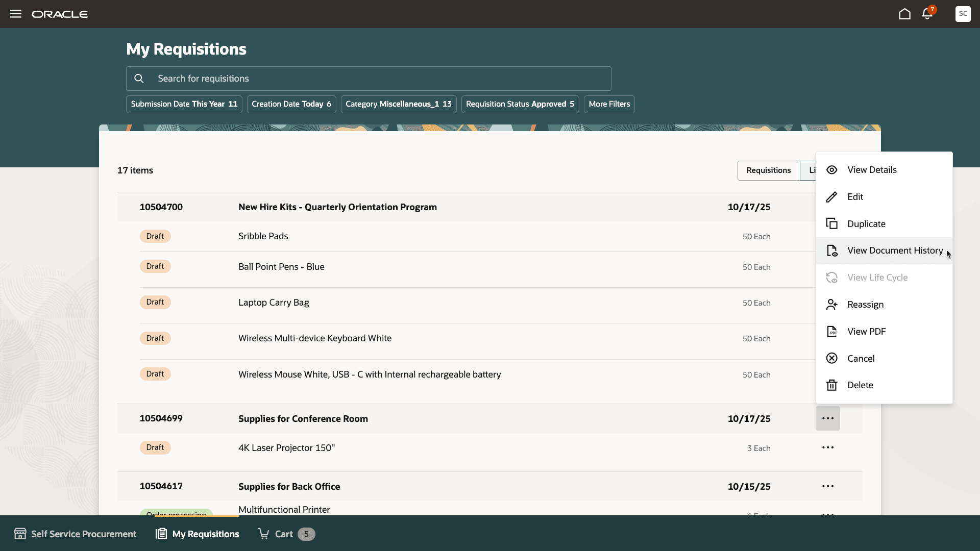The height and width of the screenshot is (551, 980).
Task: Remove the Creation Date Today filter
Action: [291, 104]
